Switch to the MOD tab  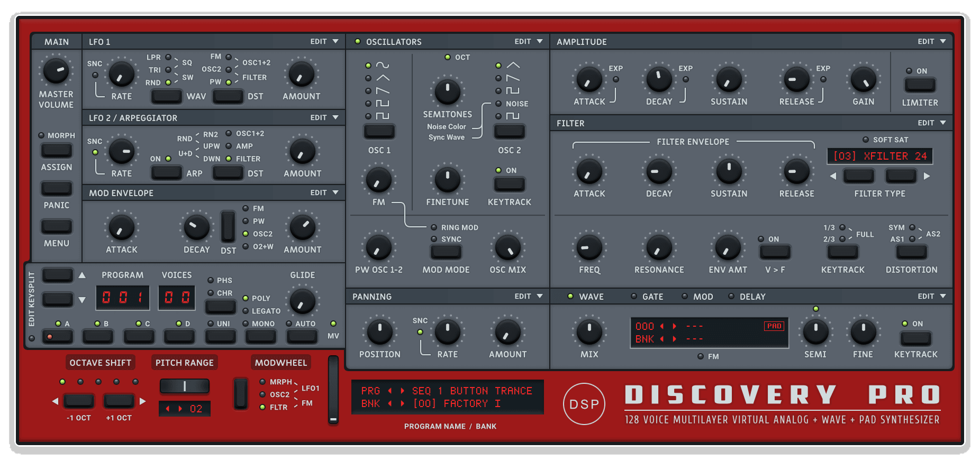[697, 297]
